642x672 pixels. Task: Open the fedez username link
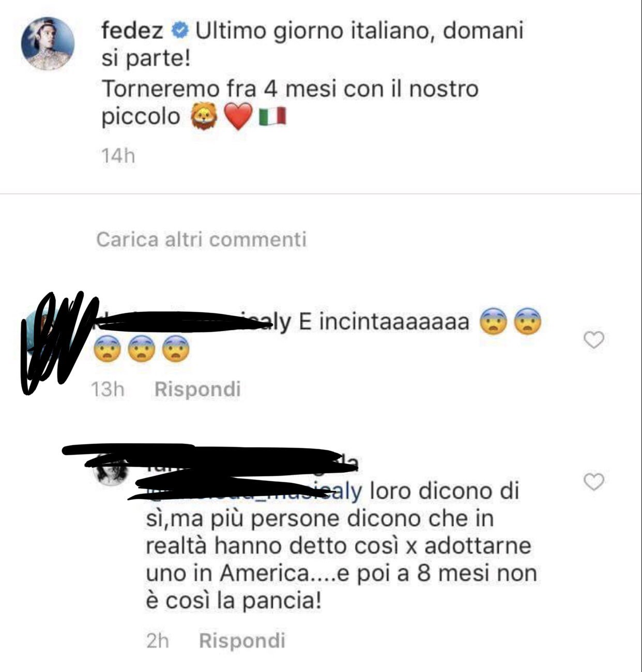click(132, 32)
